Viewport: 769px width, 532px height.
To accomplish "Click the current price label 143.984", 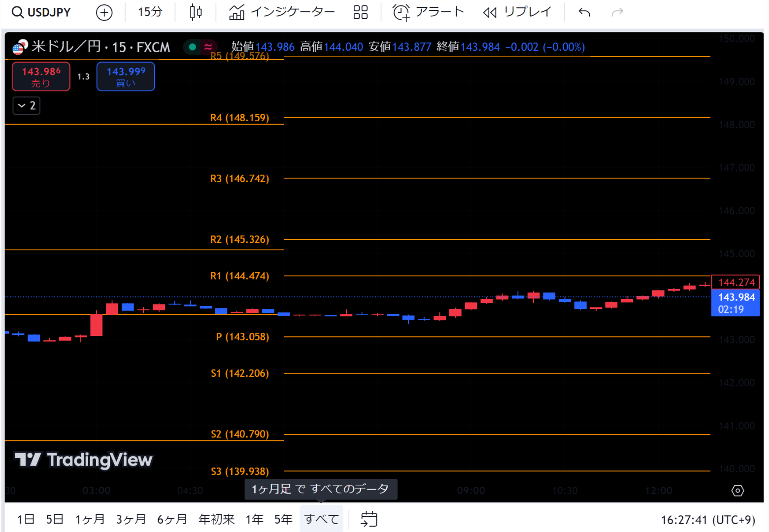I will click(736, 298).
